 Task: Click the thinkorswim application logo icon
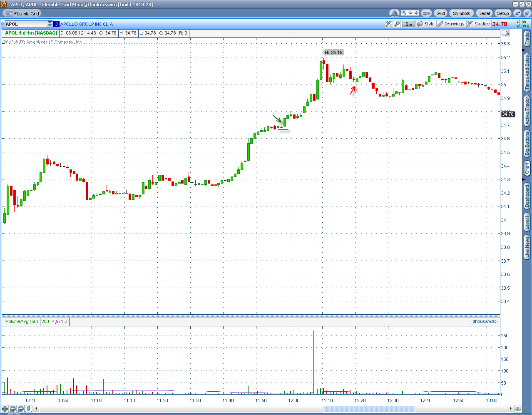click(x=4, y=4)
